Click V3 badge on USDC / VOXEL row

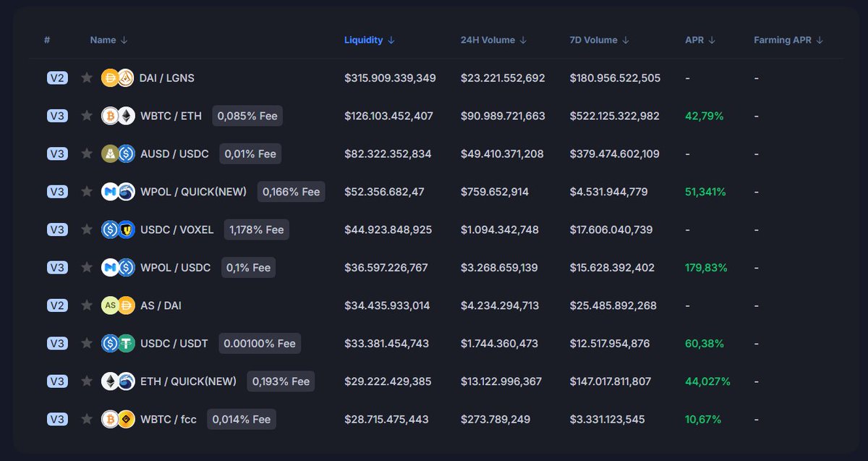point(57,229)
